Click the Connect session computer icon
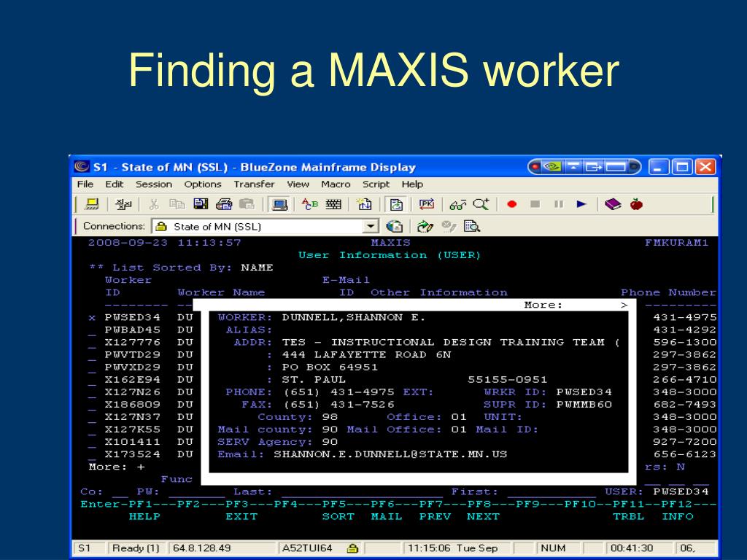 click(91, 204)
